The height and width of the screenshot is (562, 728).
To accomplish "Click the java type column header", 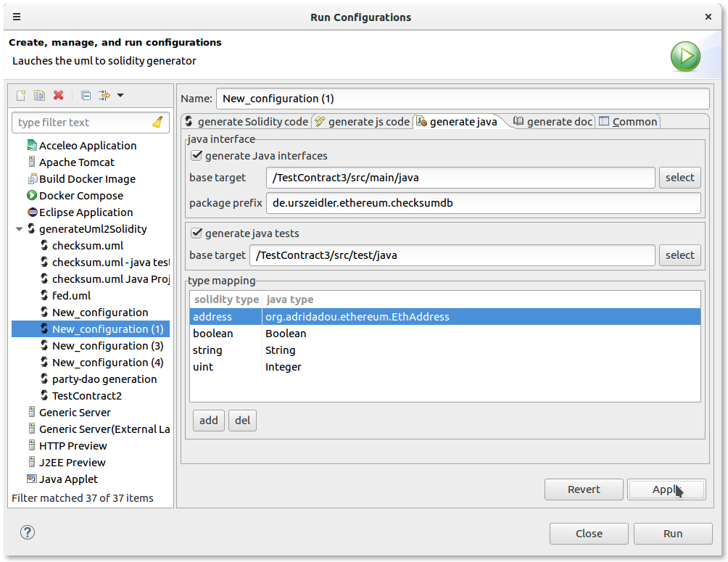I will [x=481, y=299].
